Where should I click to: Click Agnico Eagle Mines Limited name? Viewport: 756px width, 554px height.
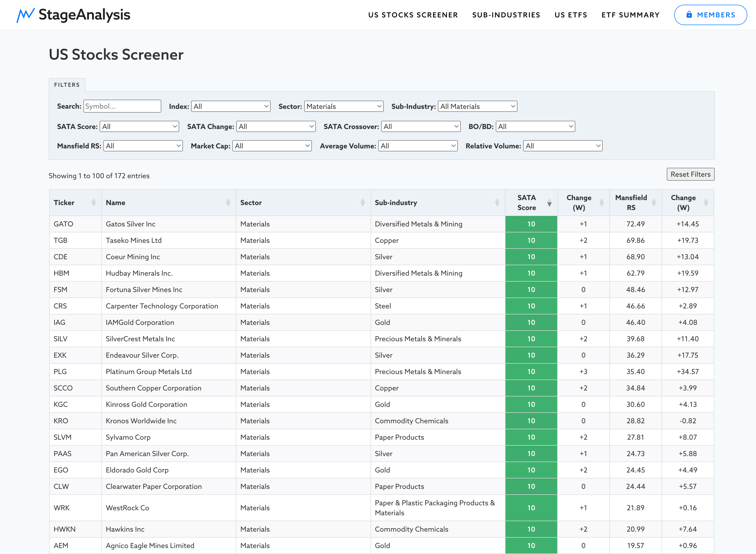tap(150, 546)
